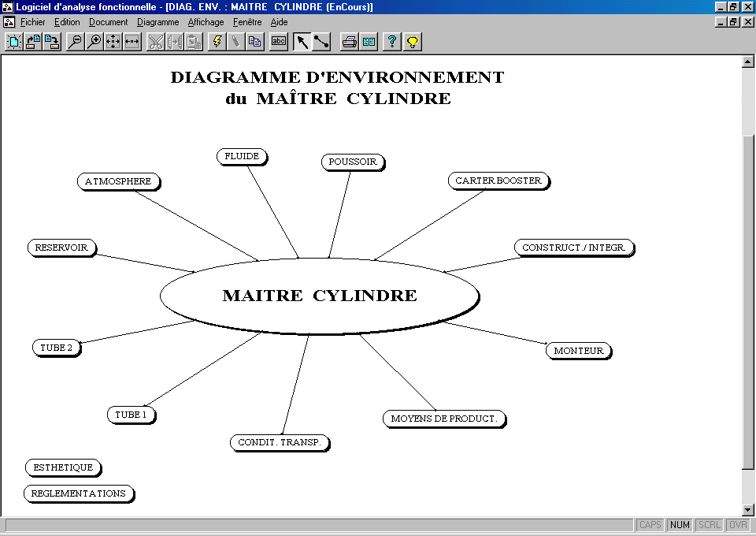Open the Affichage menu

point(206,22)
